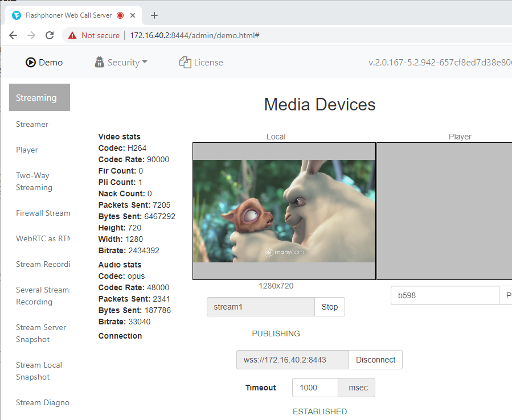Click the audio Bitrate 33040 line
The width and height of the screenshot is (512, 420).
[x=124, y=322]
